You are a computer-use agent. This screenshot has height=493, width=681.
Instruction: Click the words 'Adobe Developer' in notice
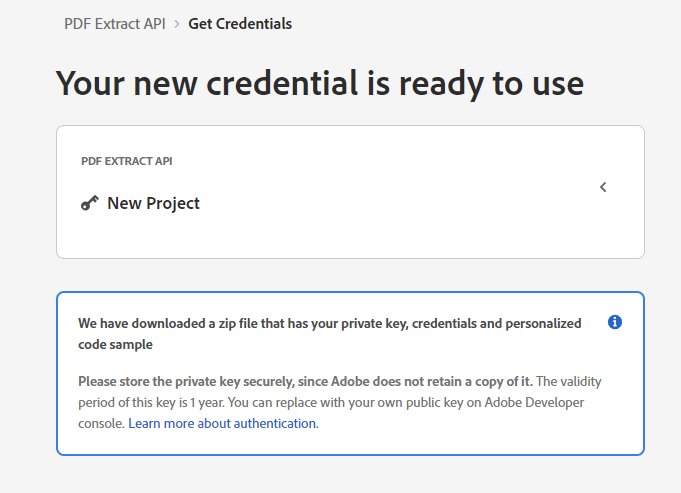pos(534,402)
